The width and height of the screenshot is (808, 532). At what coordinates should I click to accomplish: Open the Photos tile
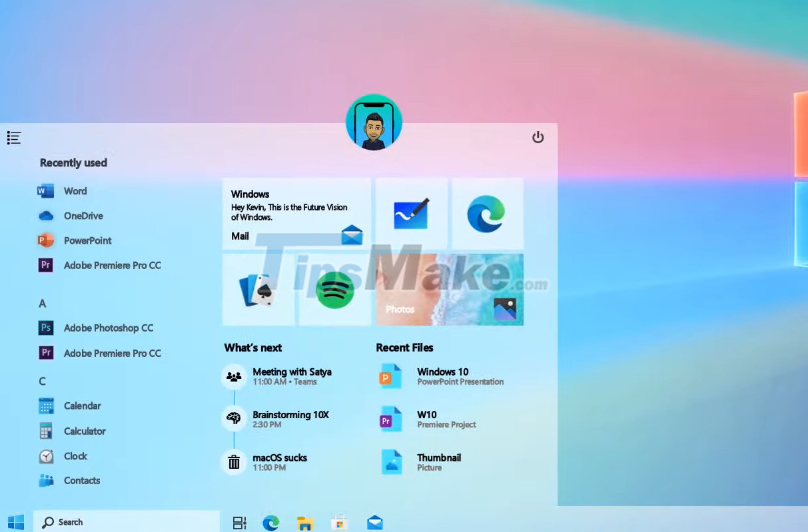(x=450, y=289)
